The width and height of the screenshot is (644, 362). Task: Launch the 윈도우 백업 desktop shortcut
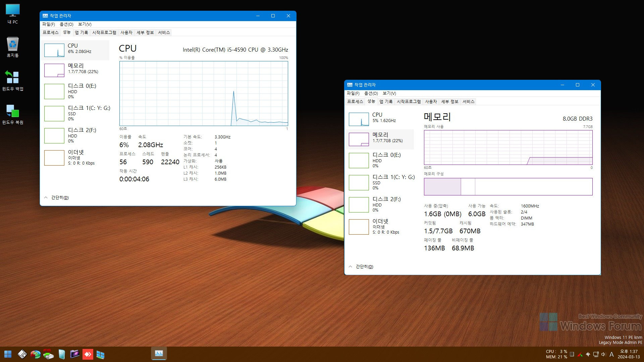pyautogui.click(x=13, y=81)
